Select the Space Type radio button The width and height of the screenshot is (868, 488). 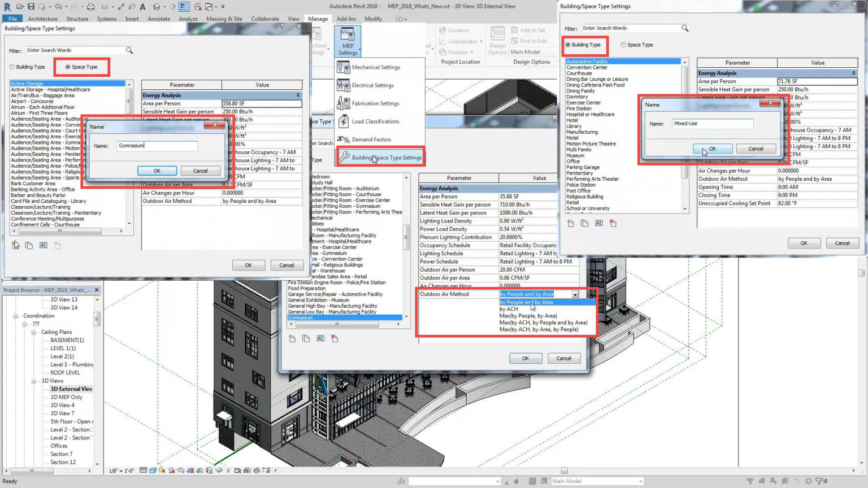point(68,67)
